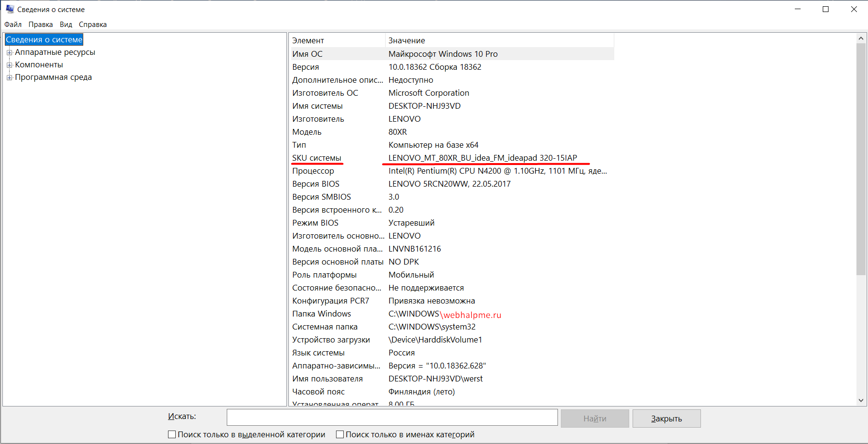The height and width of the screenshot is (444, 868).
Task: Select the Язык системы row
Action: [x=452, y=353]
